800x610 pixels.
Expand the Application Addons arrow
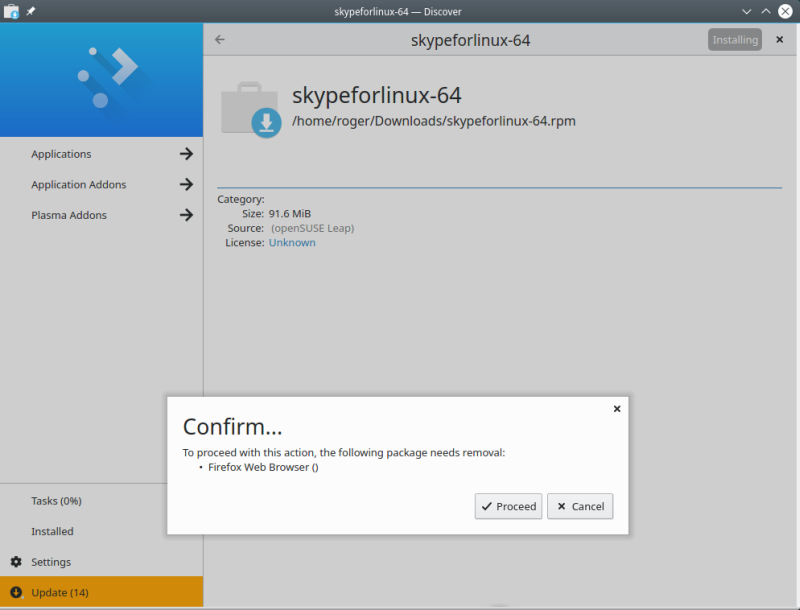click(x=186, y=184)
